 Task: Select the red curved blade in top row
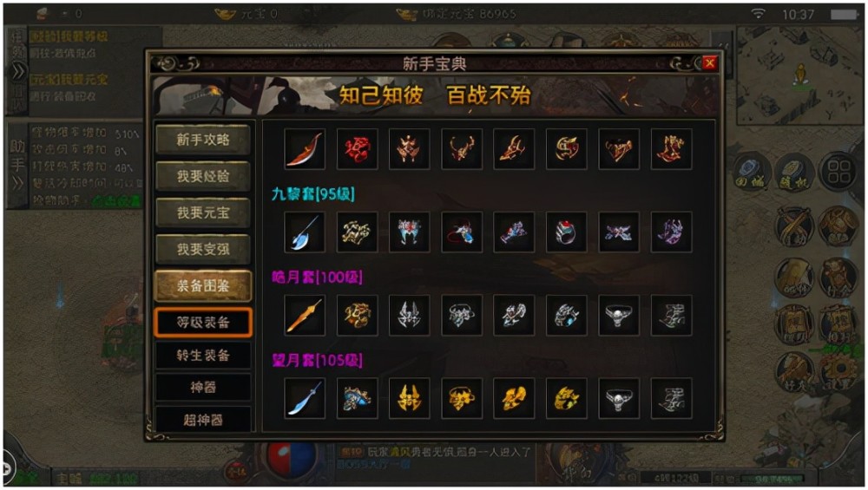pos(305,149)
